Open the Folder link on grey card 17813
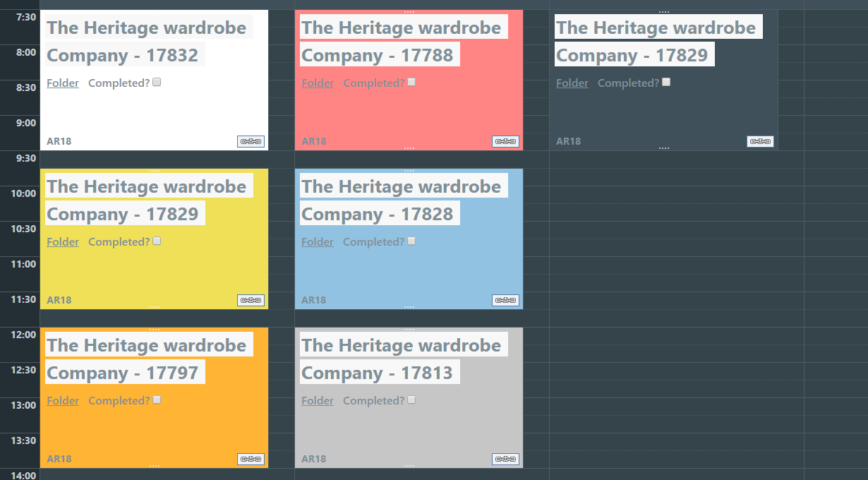The width and height of the screenshot is (868, 480). (x=318, y=400)
